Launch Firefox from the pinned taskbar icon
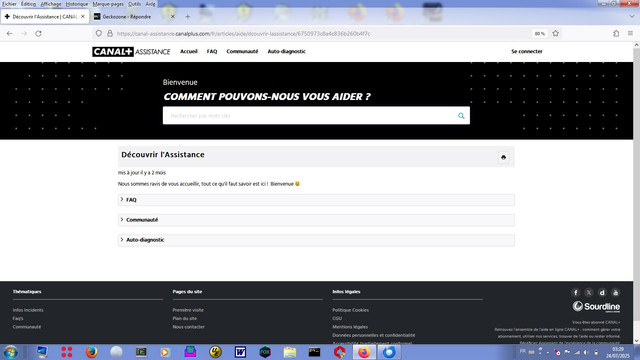This screenshot has height=360, width=640. 91,352
